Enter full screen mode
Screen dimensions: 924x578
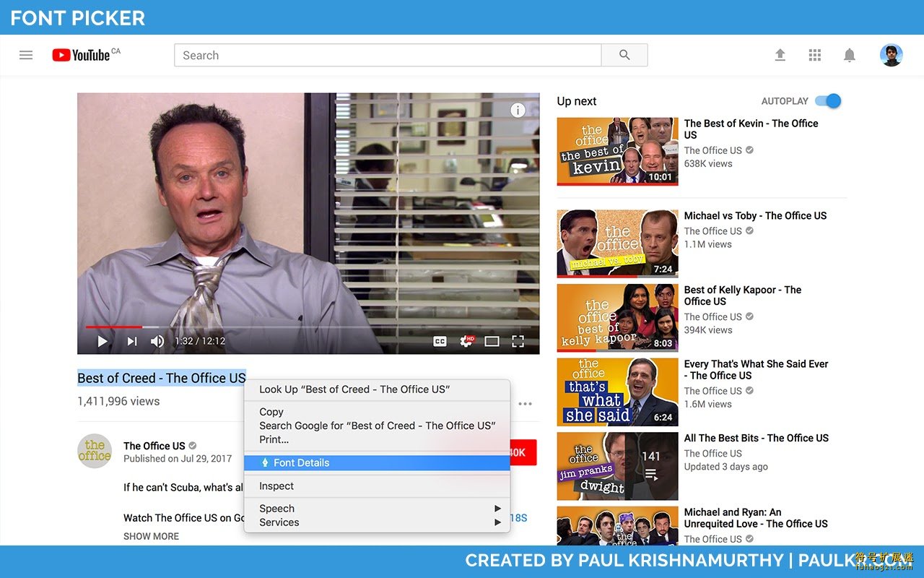coord(518,342)
